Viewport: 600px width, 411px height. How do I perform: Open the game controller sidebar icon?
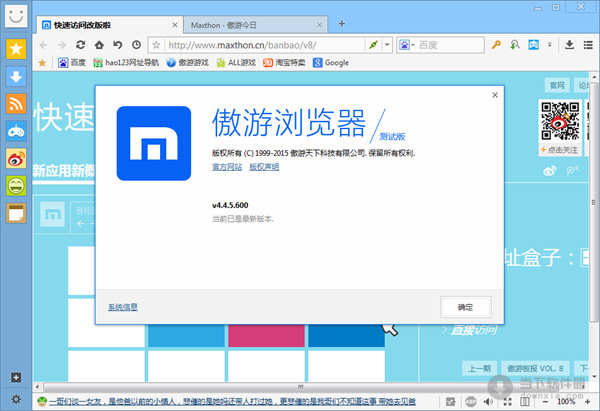point(16,131)
